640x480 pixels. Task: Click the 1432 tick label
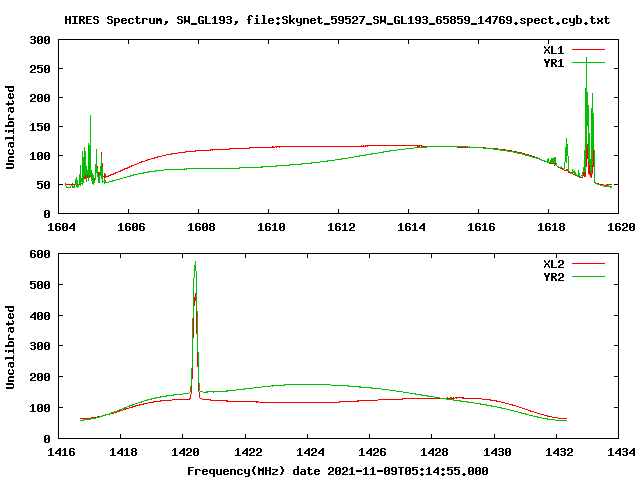pos(559,452)
